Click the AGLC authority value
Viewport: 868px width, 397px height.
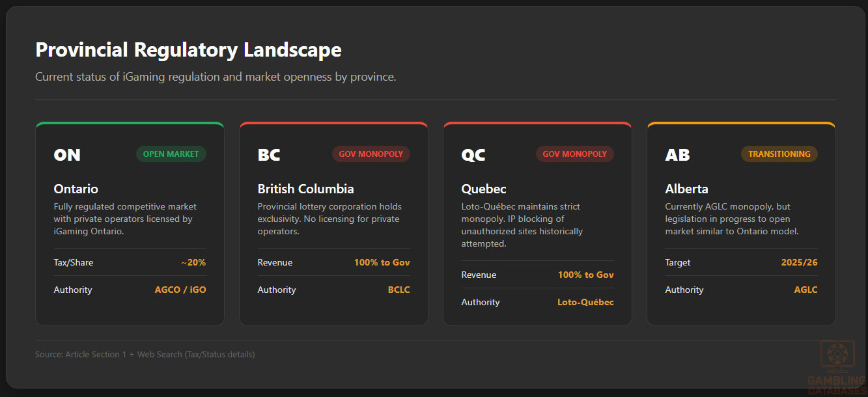pyautogui.click(x=805, y=290)
